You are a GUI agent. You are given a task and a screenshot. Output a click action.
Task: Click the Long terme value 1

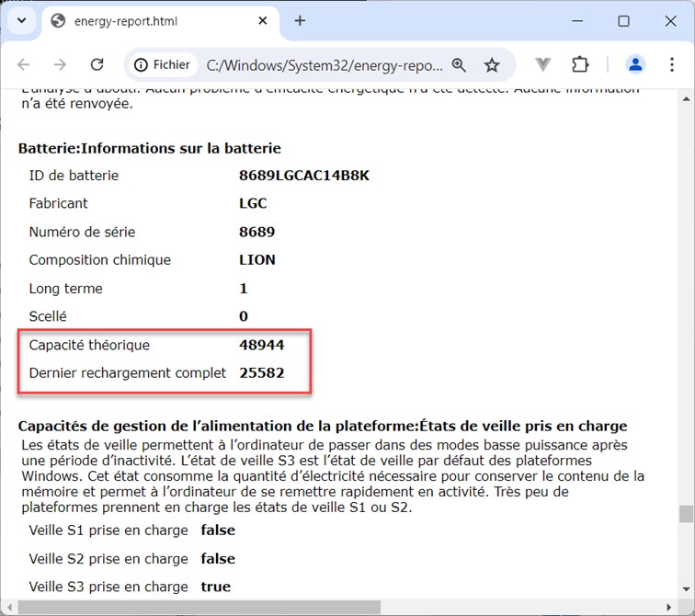coord(243,289)
